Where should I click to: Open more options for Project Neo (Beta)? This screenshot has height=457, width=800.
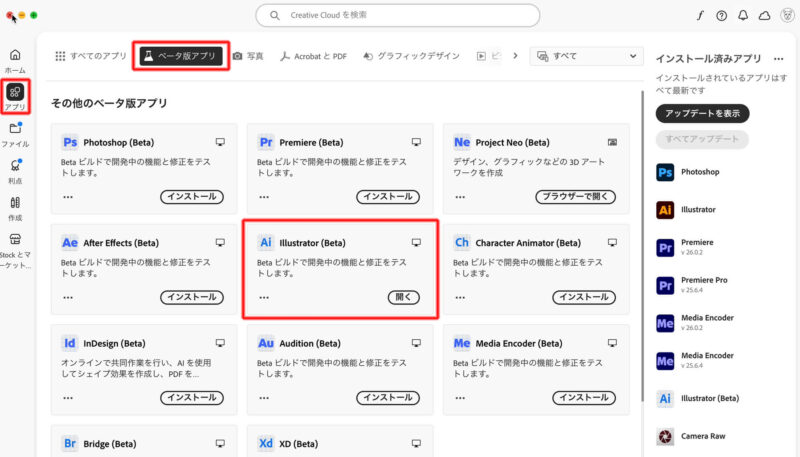click(x=460, y=197)
